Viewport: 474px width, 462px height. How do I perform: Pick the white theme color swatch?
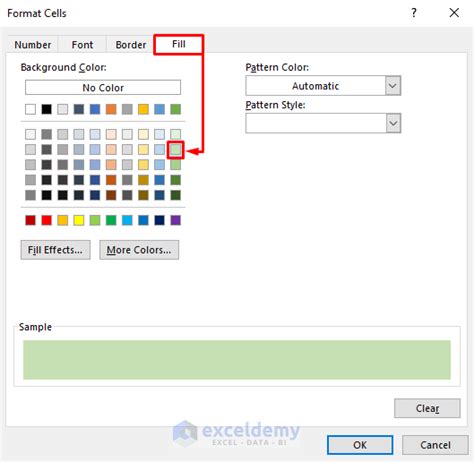(x=30, y=109)
